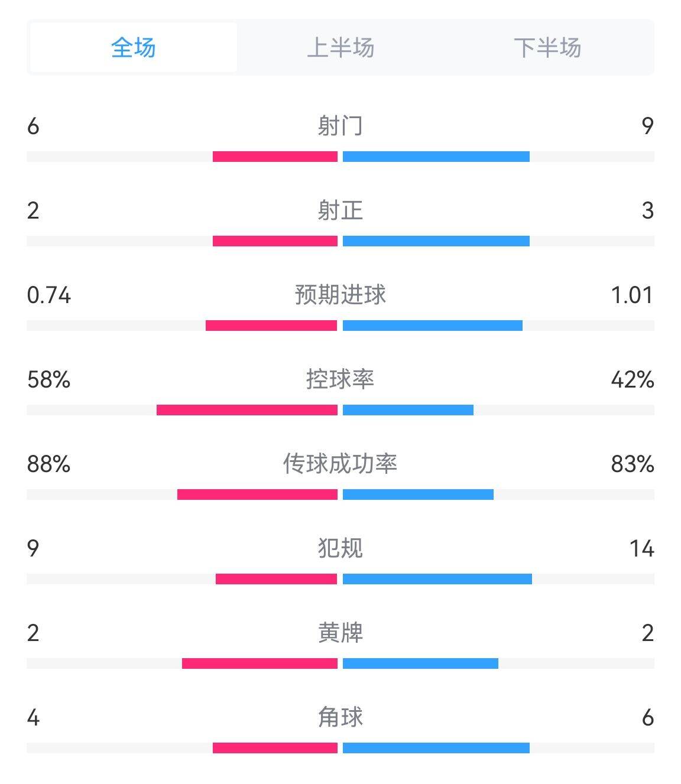Click the red 控球率 bar
The width and height of the screenshot is (681, 784).
point(247,410)
